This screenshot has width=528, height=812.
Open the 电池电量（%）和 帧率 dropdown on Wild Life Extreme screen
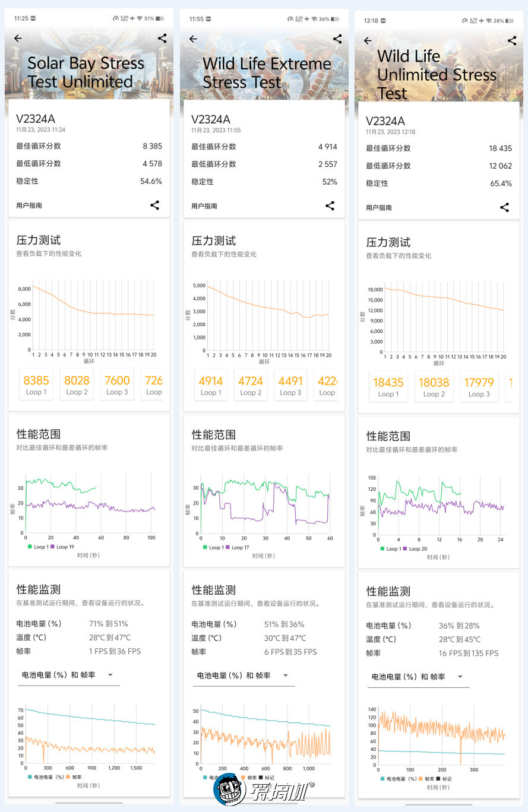(243, 676)
